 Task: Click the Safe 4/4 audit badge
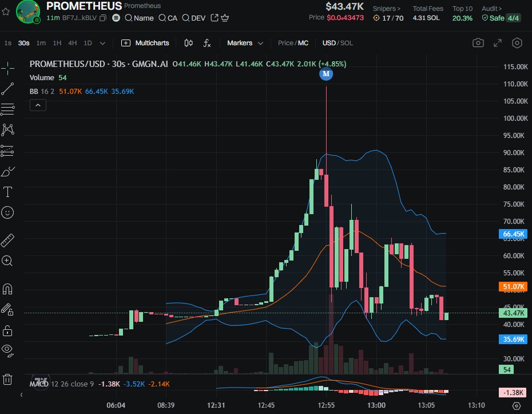501,18
